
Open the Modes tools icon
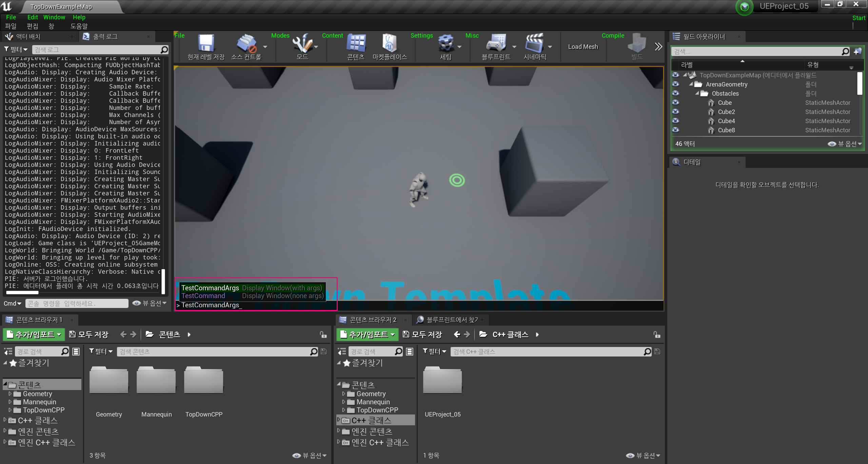[302, 43]
